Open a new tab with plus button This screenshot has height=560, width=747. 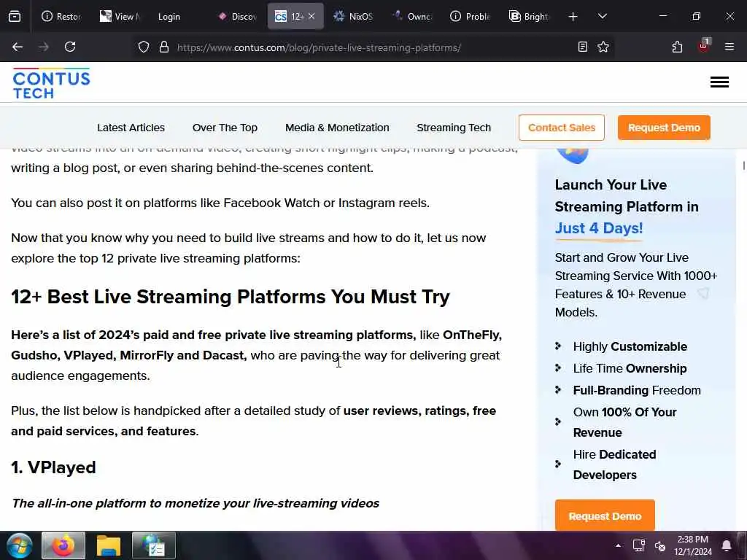click(x=573, y=17)
